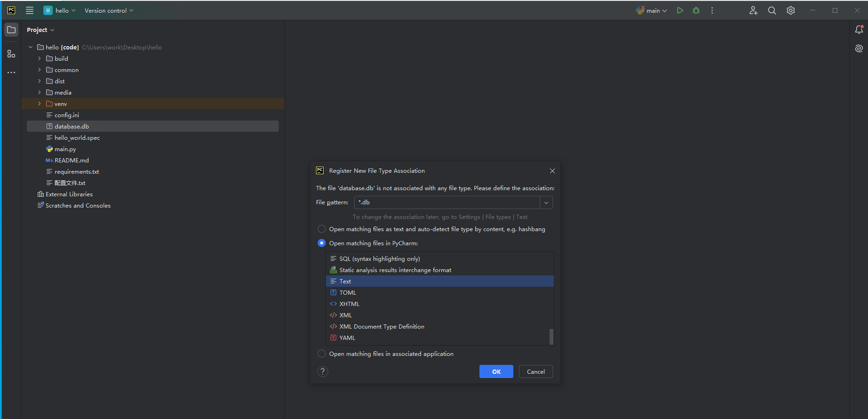Select the media folder row
Screen dimensions: 868x419
click(x=153, y=92)
